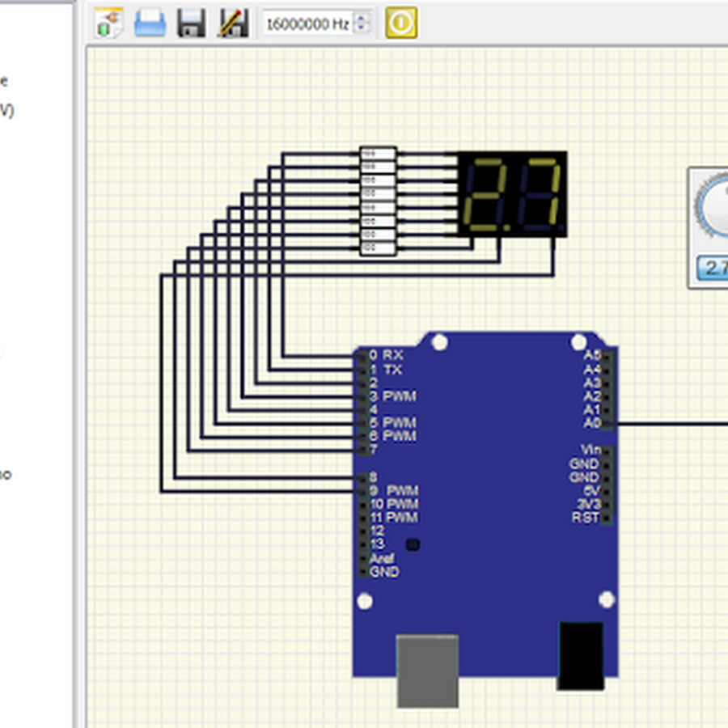Select the gray USB connector on Arduino

coord(427,670)
